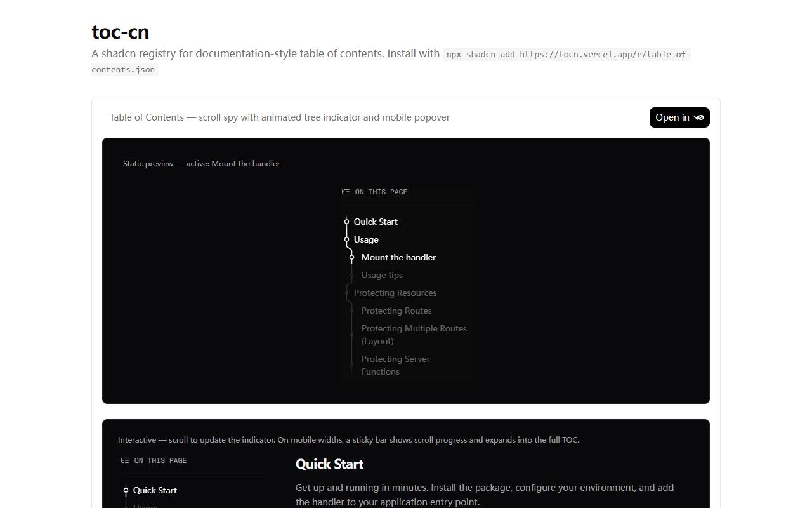Click the ON THIS PAGE label in static preview
Image resolution: width=812 pixels, height=508 pixels.
pos(381,192)
